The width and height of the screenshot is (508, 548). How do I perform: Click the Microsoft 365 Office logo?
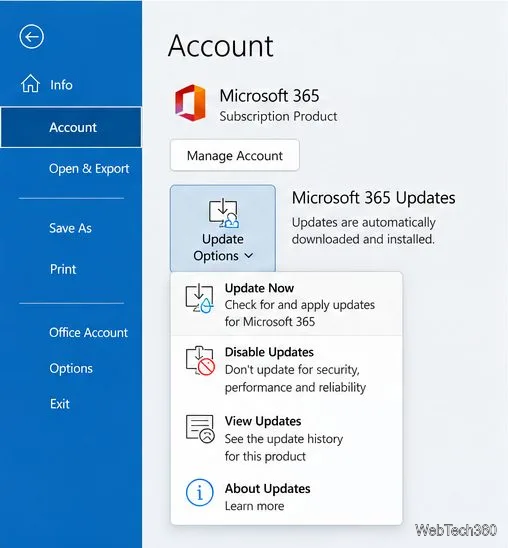[190, 103]
